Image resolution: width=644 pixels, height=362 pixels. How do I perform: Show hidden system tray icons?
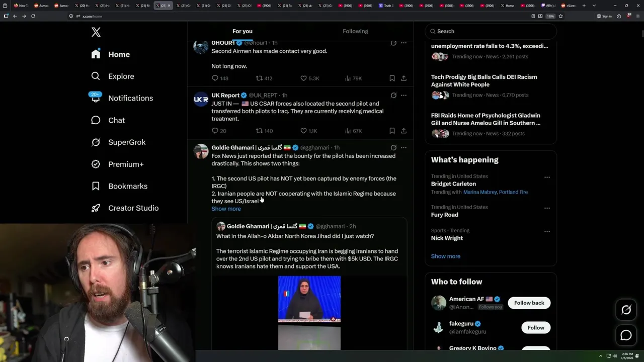pos(600,356)
